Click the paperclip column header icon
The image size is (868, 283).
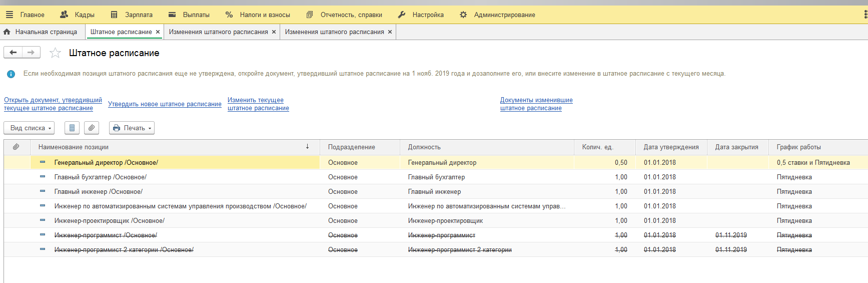[16, 147]
